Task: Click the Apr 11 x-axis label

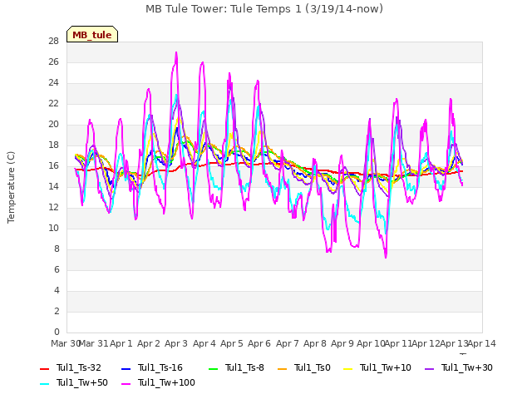Action: [398, 343]
